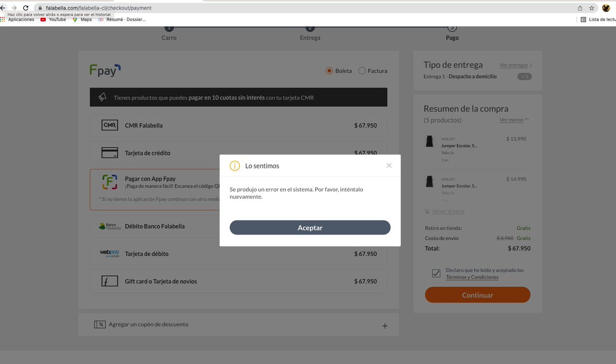Bookmark this page with the star icon
The image size is (616, 364).
(x=592, y=8)
